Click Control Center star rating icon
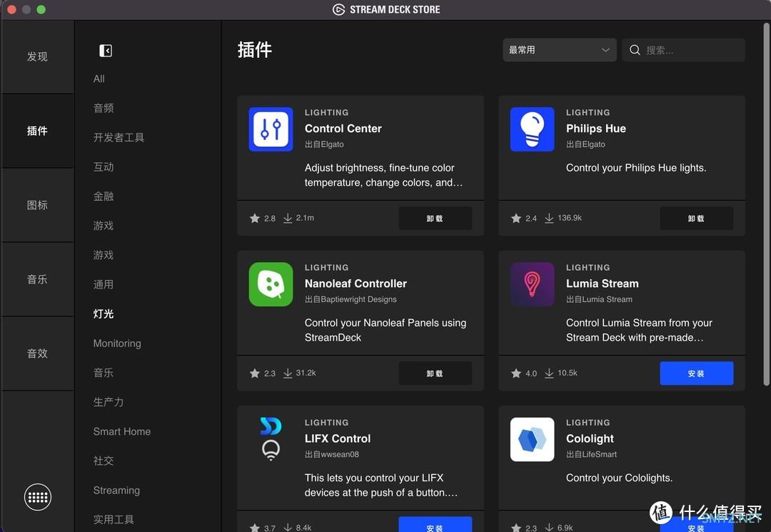771x532 pixels. [255, 219]
